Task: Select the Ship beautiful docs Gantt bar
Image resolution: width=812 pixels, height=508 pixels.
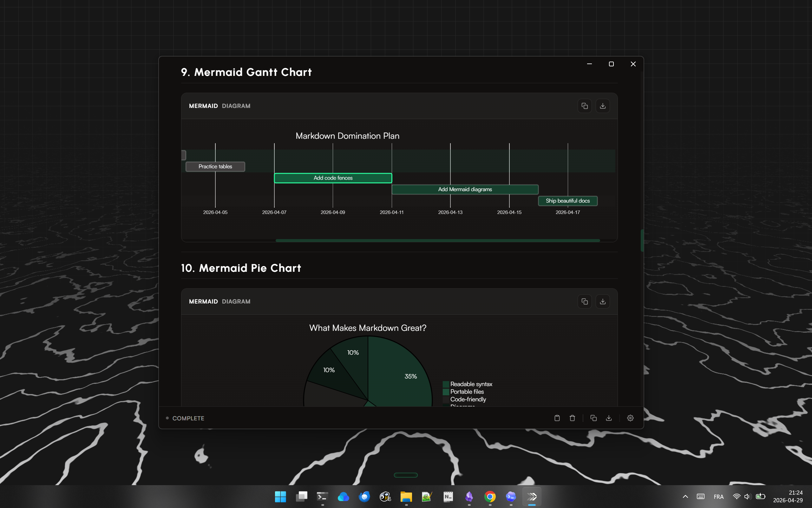Action: [568, 201]
